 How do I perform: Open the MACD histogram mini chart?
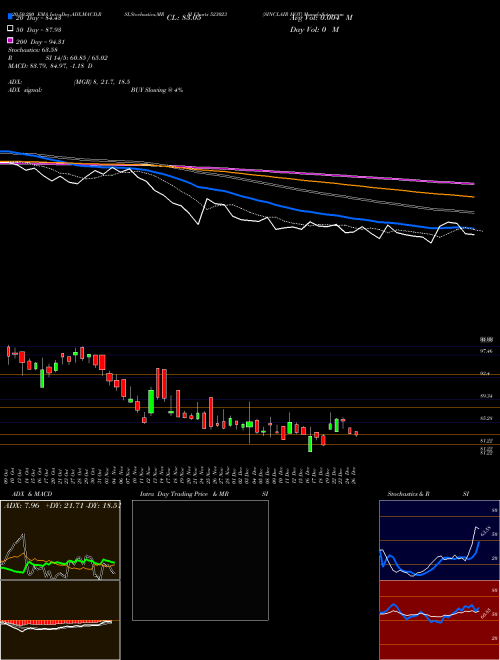point(60,620)
